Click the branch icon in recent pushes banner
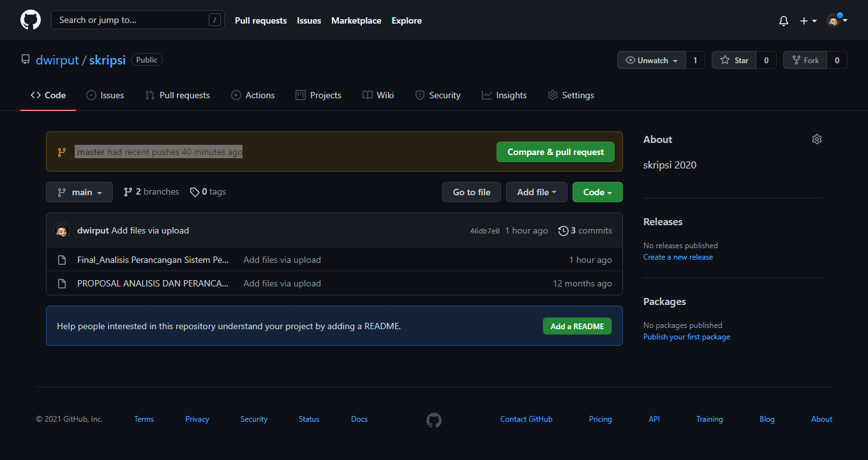 click(x=62, y=152)
